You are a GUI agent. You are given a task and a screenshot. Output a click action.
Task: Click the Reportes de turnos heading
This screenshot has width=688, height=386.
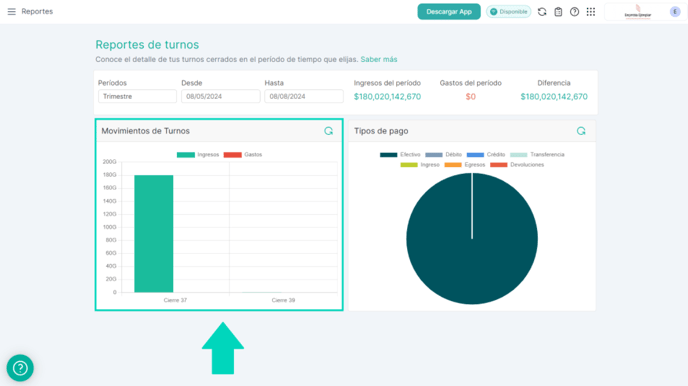coord(147,45)
